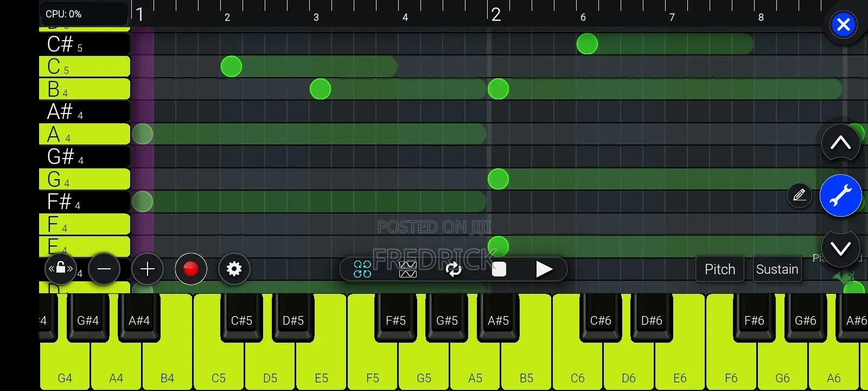Tap the zoom in plus button
868x391 pixels.
tap(148, 269)
